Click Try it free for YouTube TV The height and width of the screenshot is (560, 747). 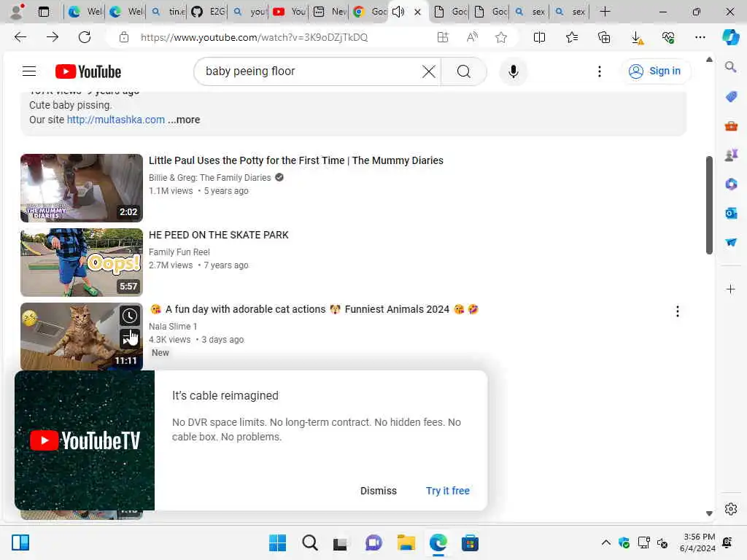(x=447, y=491)
